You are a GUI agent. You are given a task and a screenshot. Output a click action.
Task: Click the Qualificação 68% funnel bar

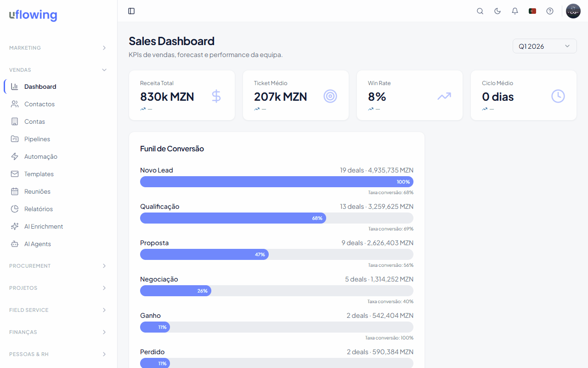point(233,218)
